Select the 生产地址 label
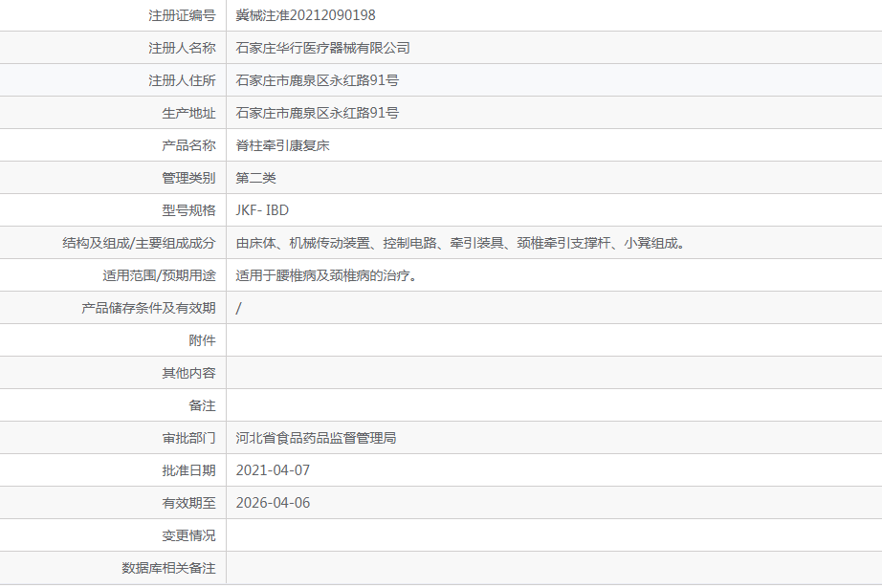This screenshot has width=882, height=588. pos(188,114)
